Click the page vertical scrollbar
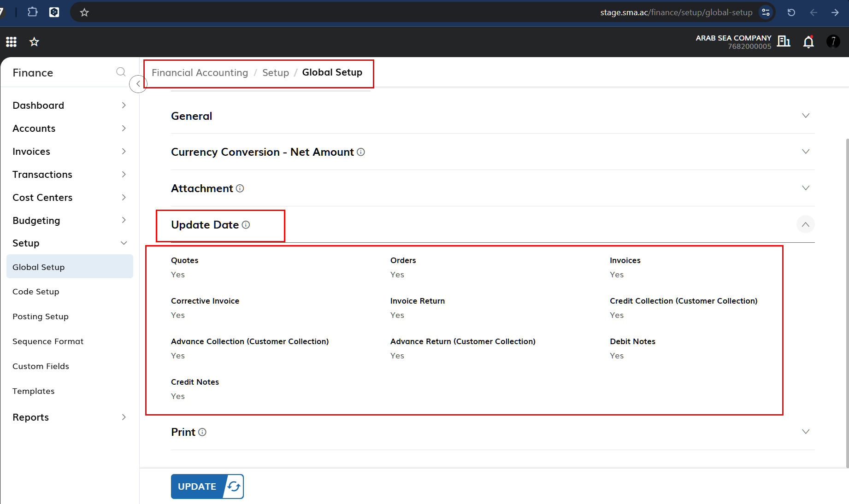Image resolution: width=849 pixels, height=504 pixels. (847, 303)
